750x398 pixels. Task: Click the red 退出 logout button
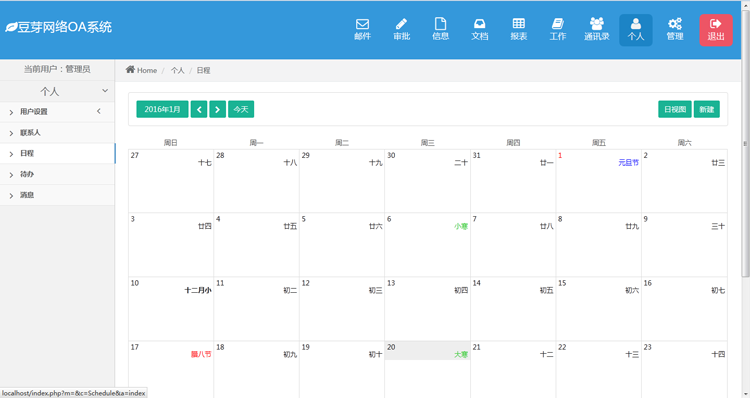point(716,30)
